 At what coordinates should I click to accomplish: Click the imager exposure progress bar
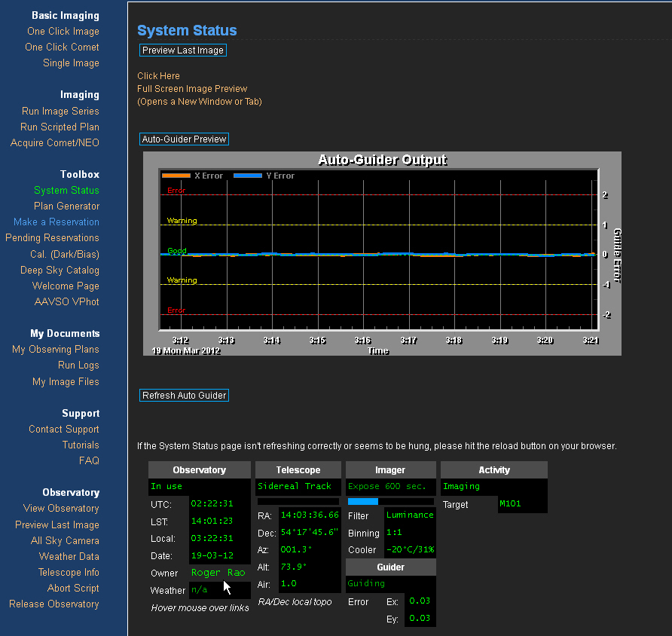point(390,501)
